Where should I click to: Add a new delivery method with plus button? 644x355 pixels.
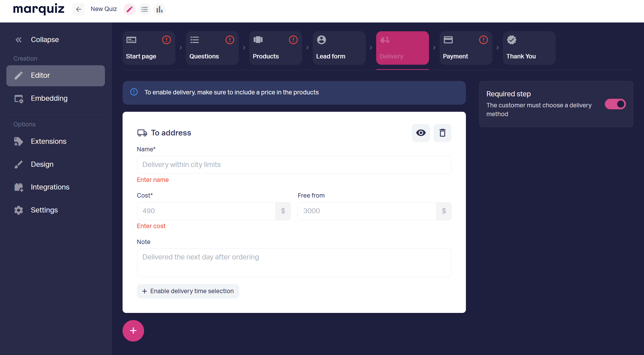tap(133, 331)
